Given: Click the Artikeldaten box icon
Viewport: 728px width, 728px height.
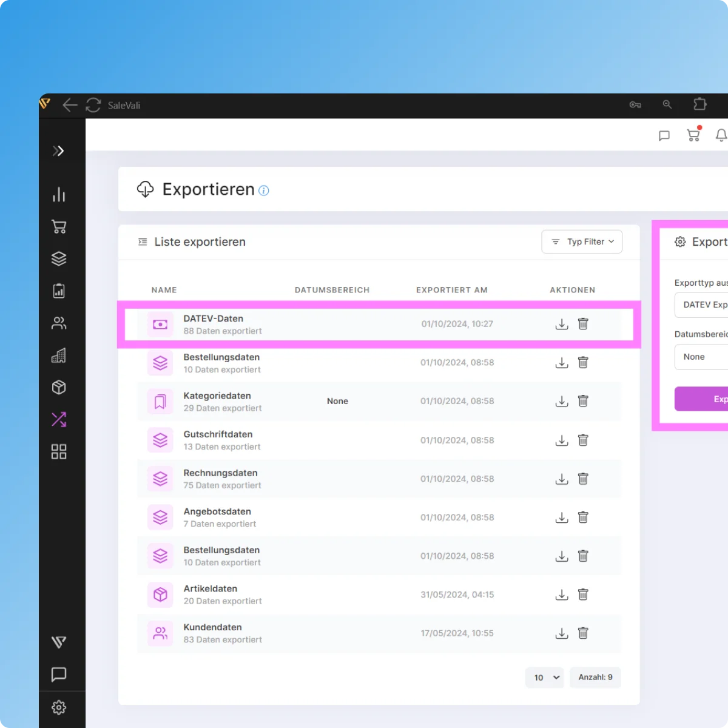Looking at the screenshot, I should (x=160, y=595).
